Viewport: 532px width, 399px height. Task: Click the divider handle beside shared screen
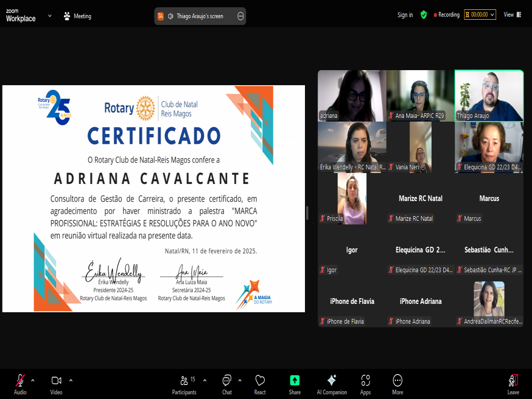tap(307, 212)
